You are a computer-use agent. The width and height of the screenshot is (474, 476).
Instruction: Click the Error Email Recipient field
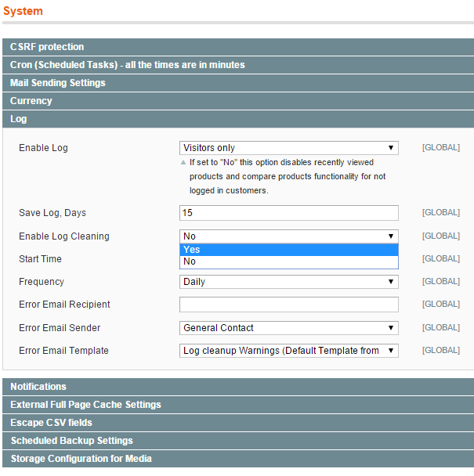coord(289,305)
